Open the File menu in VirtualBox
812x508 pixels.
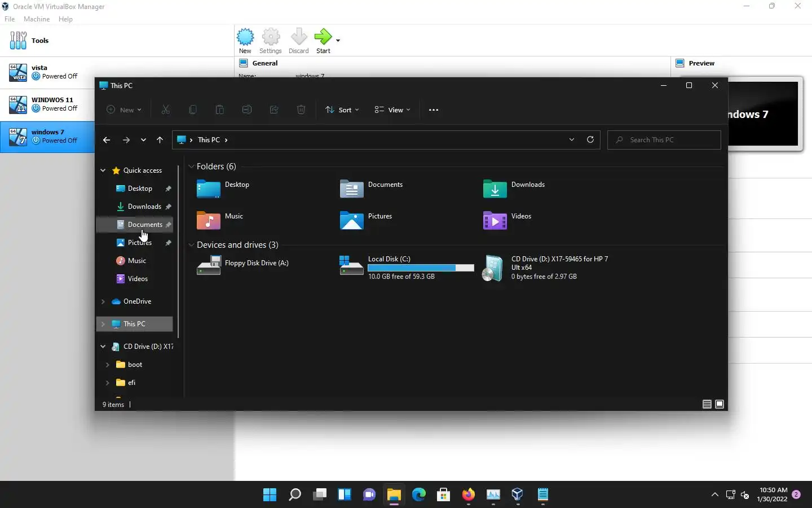[x=10, y=19]
